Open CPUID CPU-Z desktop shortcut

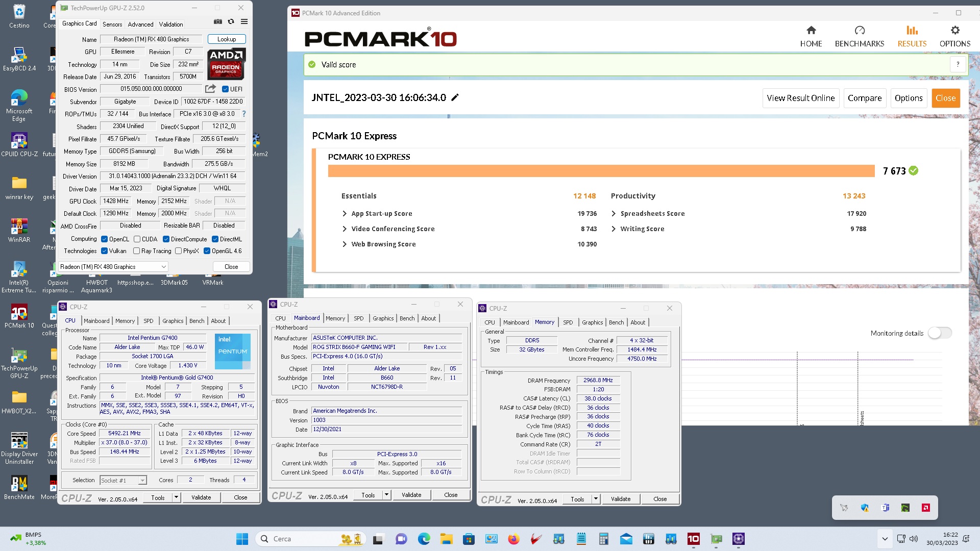click(19, 144)
